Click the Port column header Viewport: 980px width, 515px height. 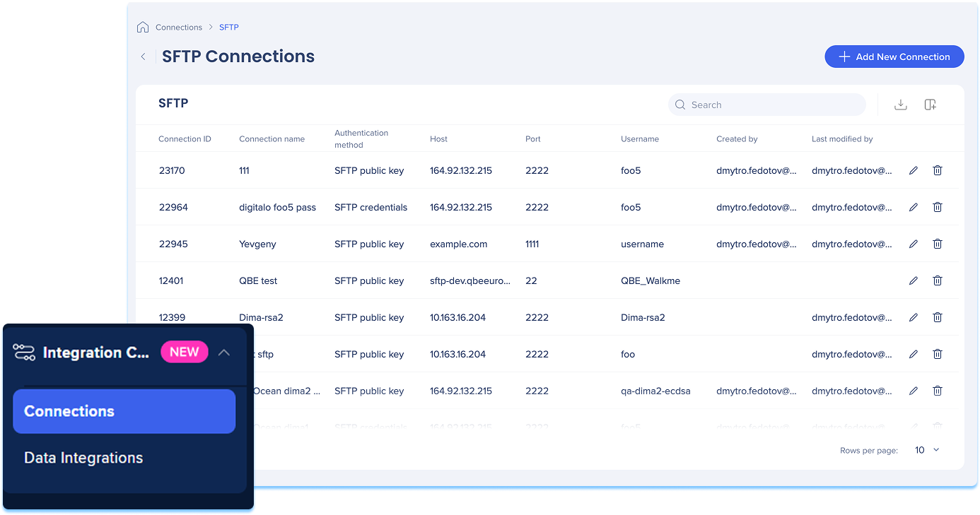tap(533, 139)
